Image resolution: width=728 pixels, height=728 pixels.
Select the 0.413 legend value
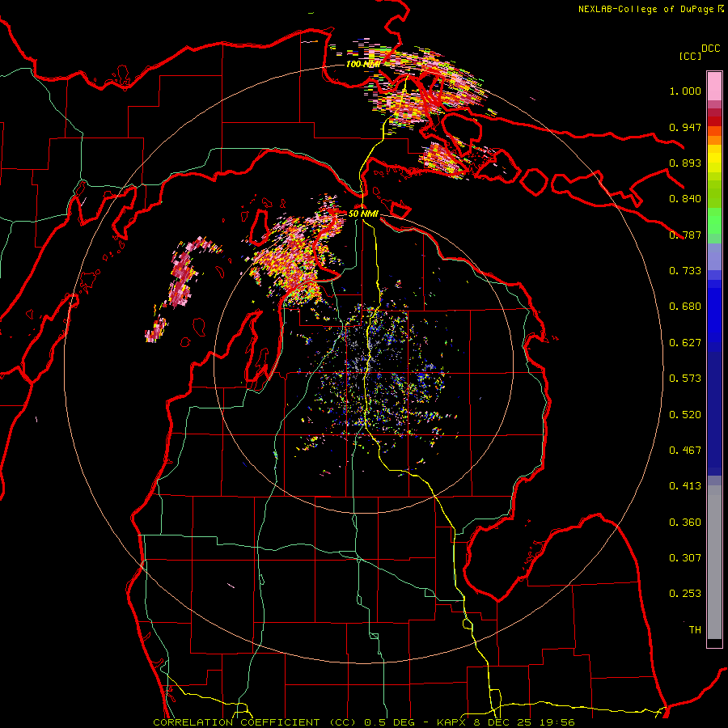point(685,486)
